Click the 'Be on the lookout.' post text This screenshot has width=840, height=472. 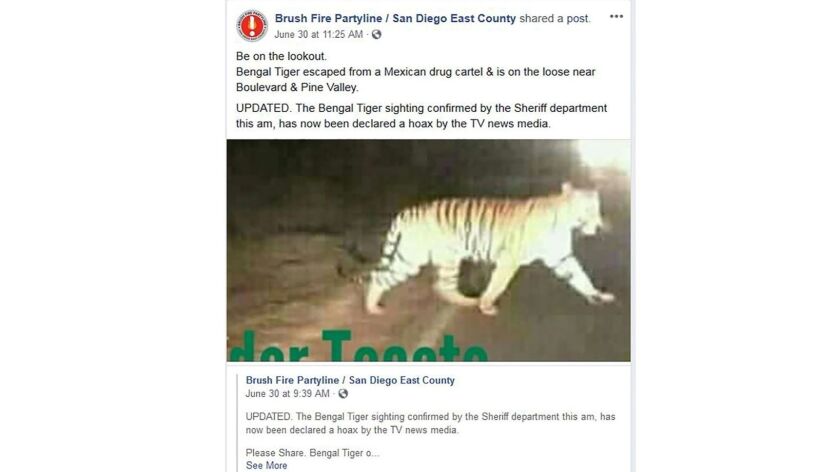tap(281, 56)
